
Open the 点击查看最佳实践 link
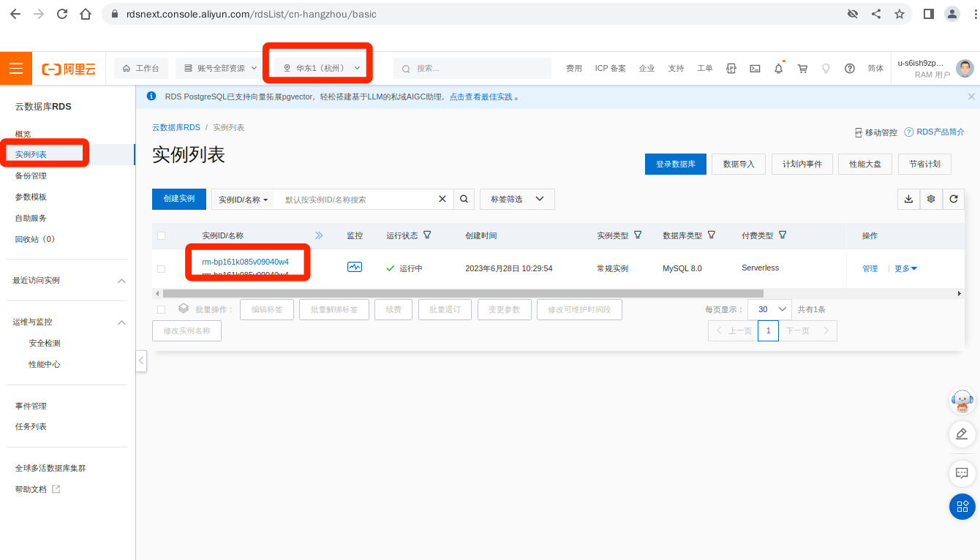[480, 97]
